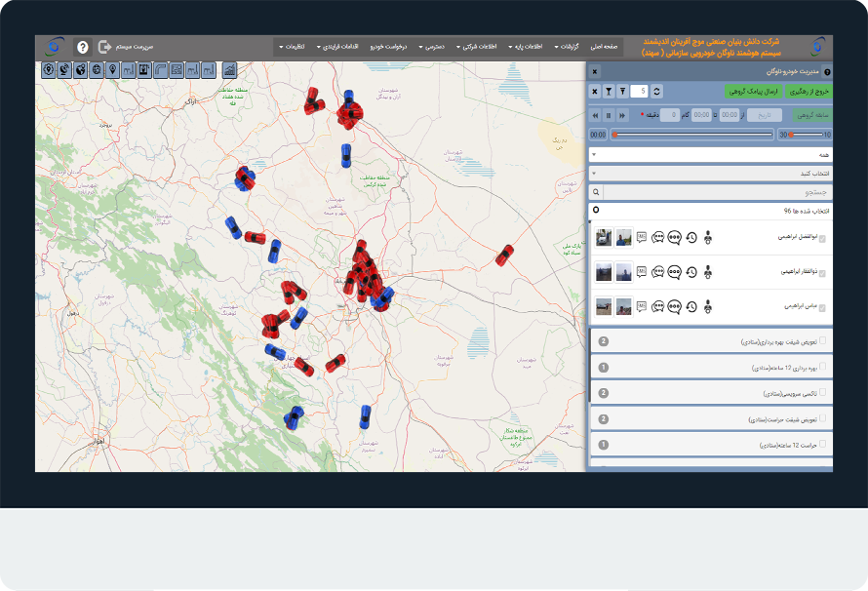Screen dimensions: 868x591
Task: Click the chart icon in map toolbar
Action: [230, 70]
